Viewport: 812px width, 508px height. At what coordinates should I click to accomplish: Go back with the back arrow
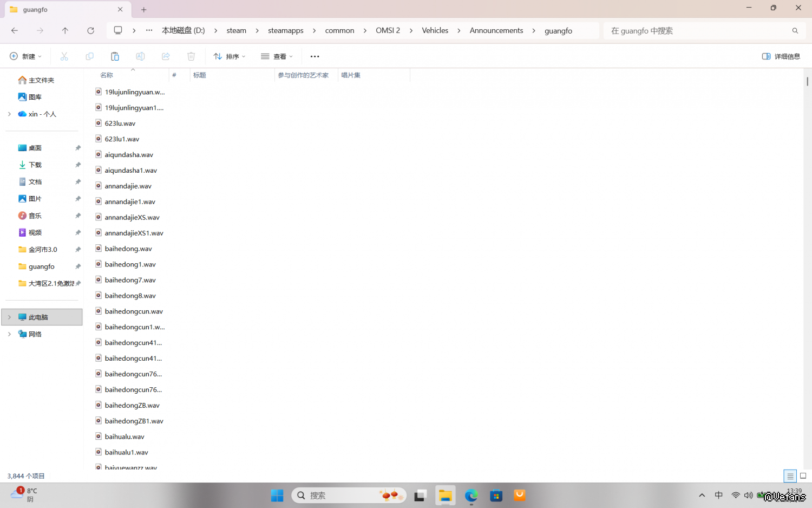[15, 31]
